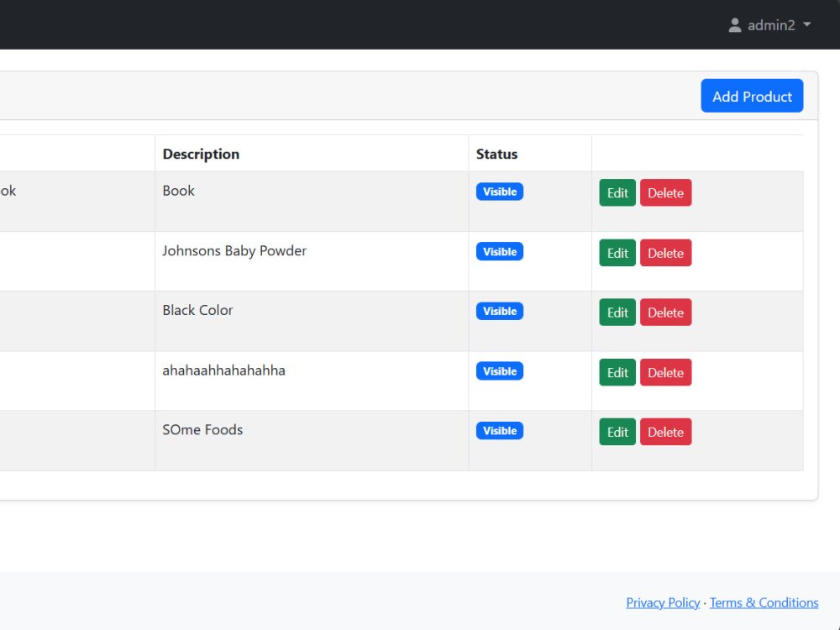The height and width of the screenshot is (630, 840).
Task: Open the admin2 account dropdown arrow
Action: coord(806,24)
